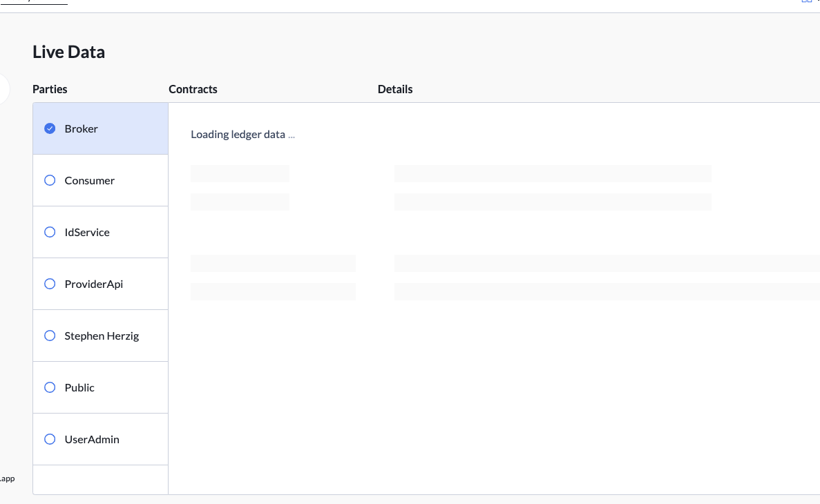Click the blue icon in top-right corner
The image size is (820, 504).
click(807, 1)
